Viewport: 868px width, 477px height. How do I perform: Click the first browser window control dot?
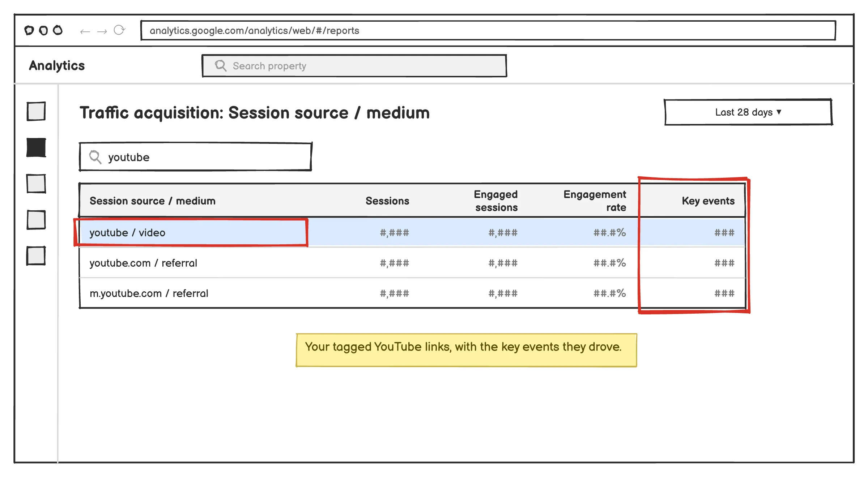[x=29, y=30]
